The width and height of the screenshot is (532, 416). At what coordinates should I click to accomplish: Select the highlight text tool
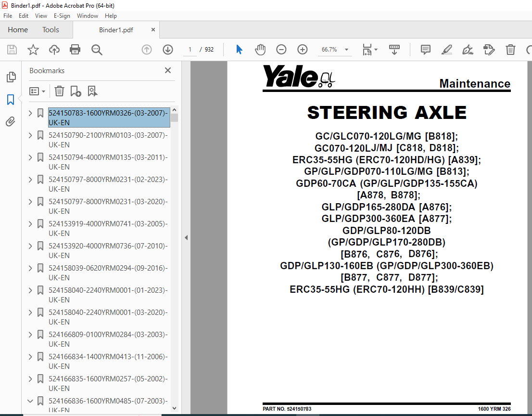pos(446,50)
